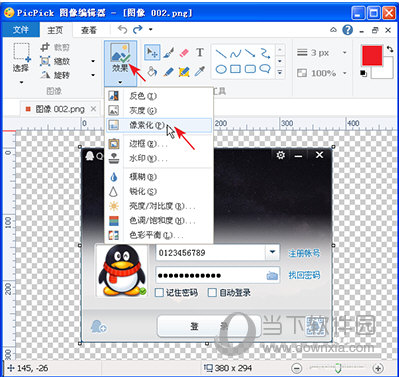Switch to the 查看 ribbon tab
Screen dimensions: 399x377
coord(89,30)
